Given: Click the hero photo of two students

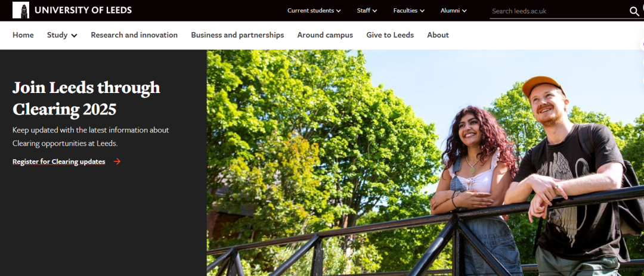Looking at the screenshot, I should pyautogui.click(x=425, y=163).
